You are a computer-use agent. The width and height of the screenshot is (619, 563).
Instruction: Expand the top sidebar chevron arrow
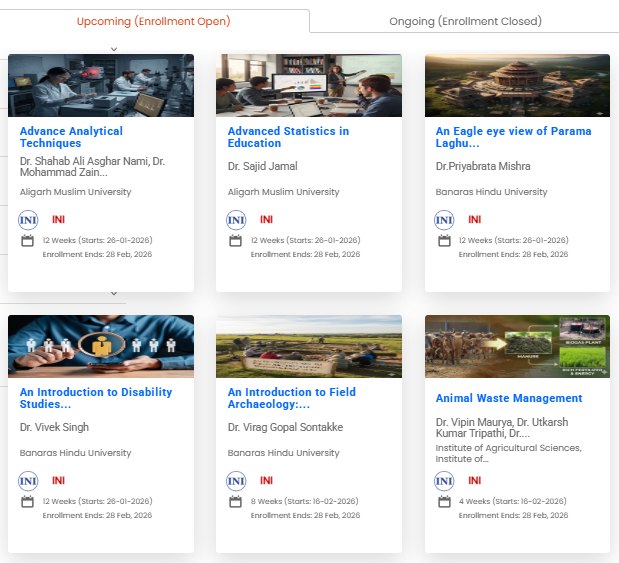click(113, 48)
